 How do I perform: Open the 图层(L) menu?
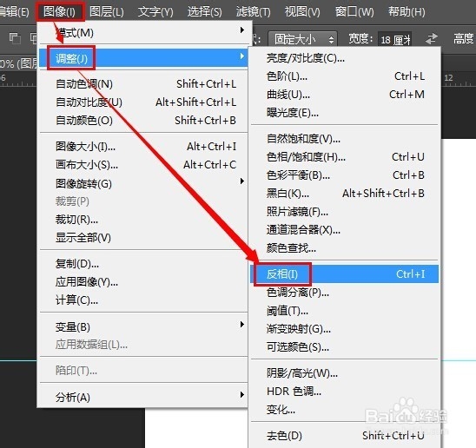coord(107,12)
